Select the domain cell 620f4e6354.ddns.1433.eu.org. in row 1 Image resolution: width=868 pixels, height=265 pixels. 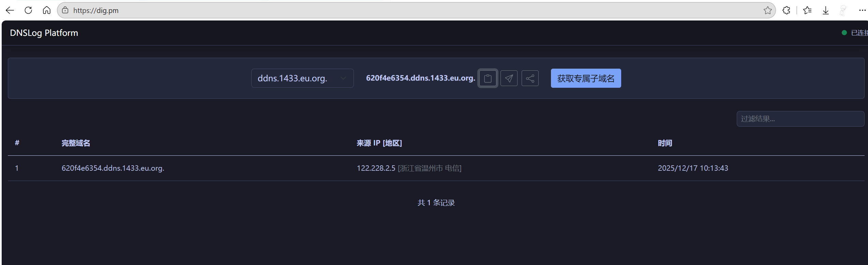click(x=113, y=168)
